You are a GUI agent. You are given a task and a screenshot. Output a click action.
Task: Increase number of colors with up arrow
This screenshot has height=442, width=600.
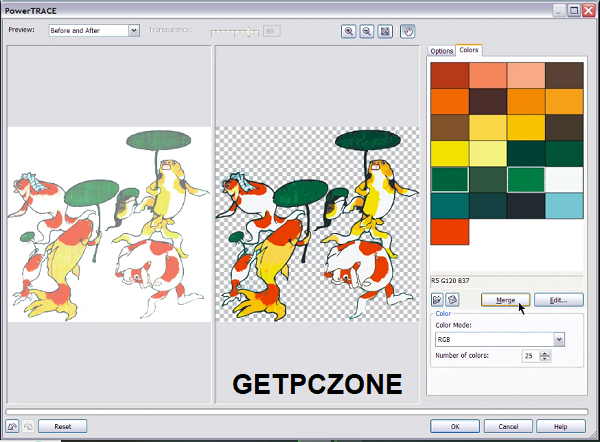pyautogui.click(x=545, y=353)
